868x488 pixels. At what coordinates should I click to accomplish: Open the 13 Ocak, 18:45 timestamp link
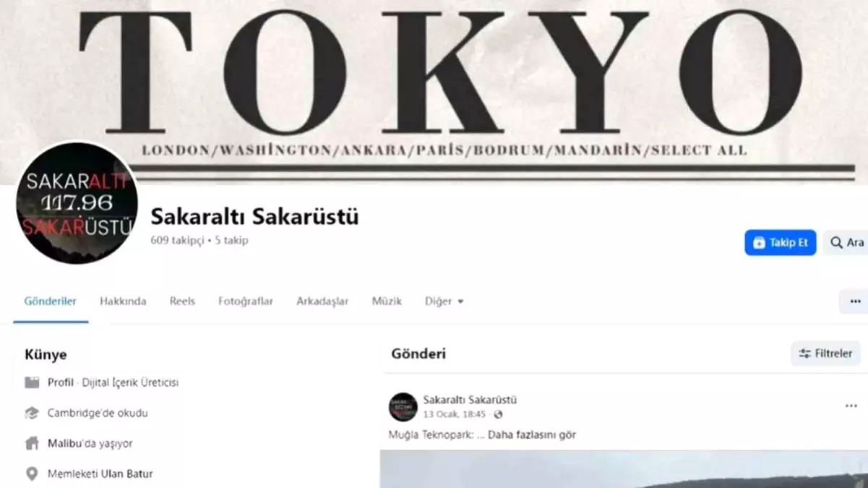coord(455,414)
